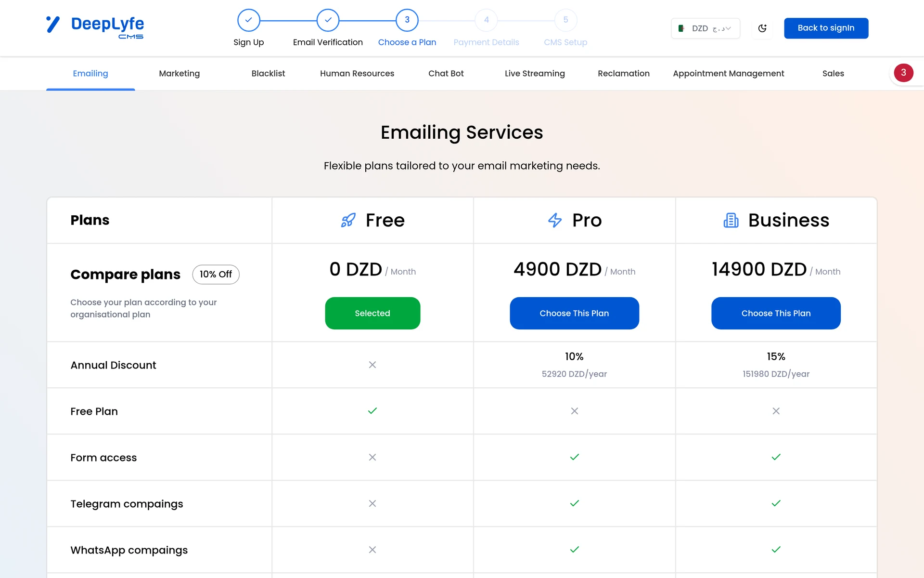Click the green Selected button

(x=372, y=313)
